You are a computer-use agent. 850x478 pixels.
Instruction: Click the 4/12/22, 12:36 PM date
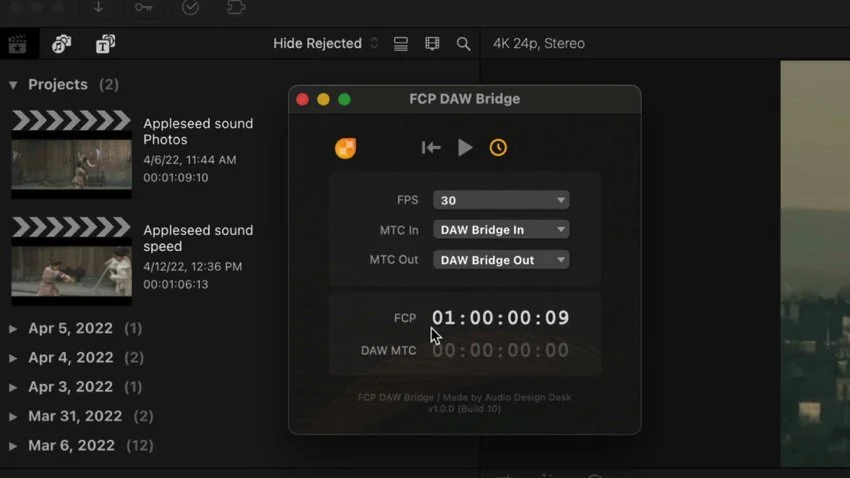tap(192, 267)
